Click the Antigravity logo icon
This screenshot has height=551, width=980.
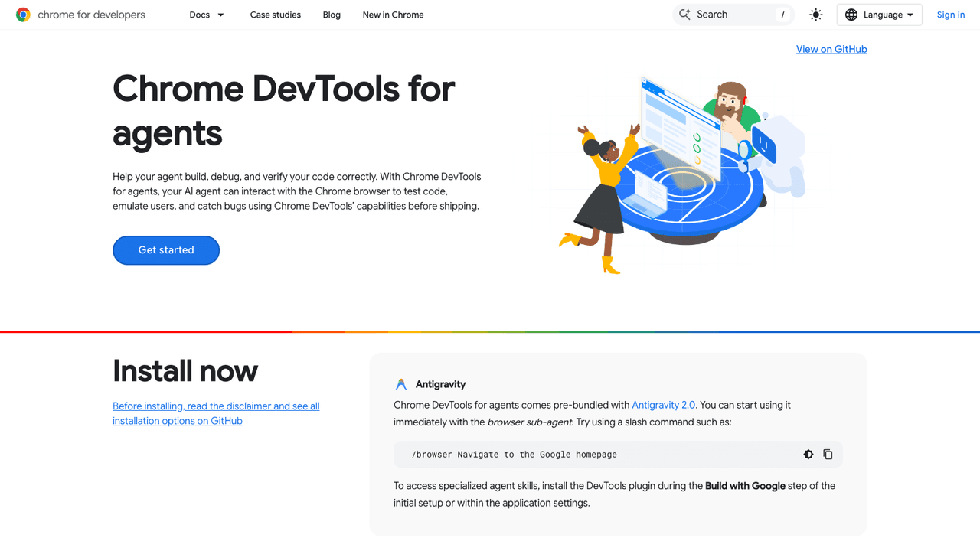click(401, 384)
